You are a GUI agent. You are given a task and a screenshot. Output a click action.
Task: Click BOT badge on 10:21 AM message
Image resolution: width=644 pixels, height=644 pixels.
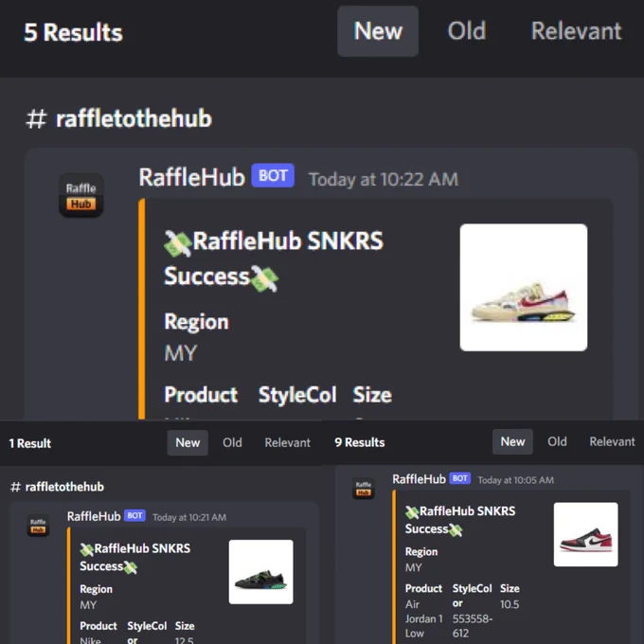pos(134,515)
